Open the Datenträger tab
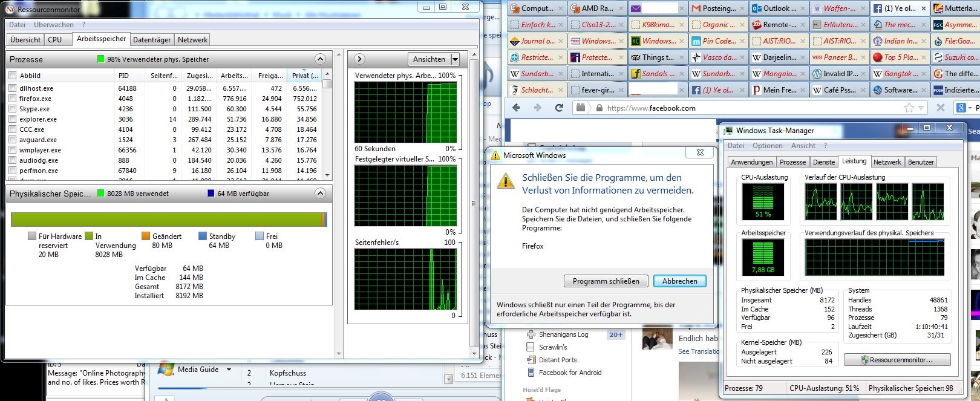The height and width of the screenshot is (401, 980). (152, 40)
